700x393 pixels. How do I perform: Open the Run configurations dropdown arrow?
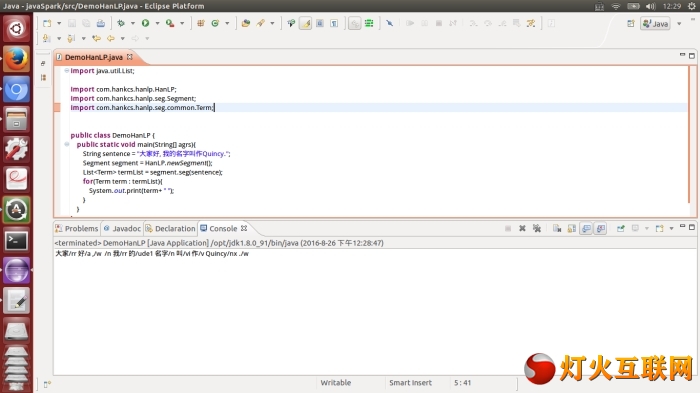click(x=157, y=23)
